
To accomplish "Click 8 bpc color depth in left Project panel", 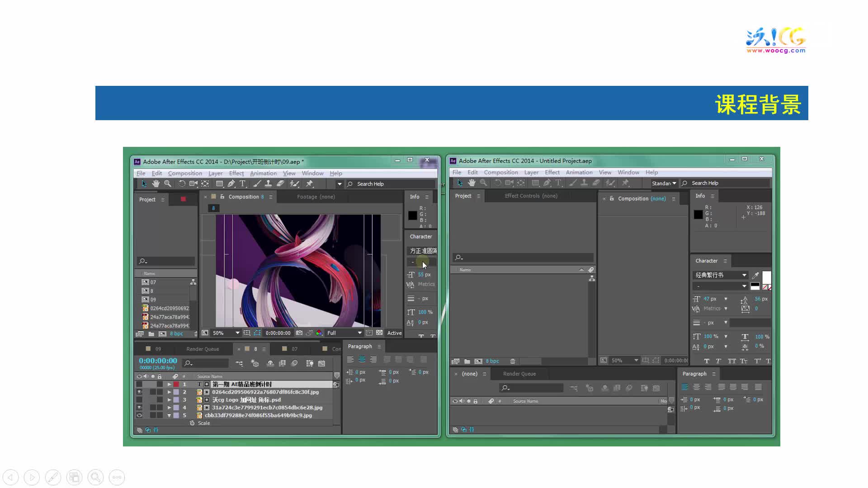I will click(176, 334).
